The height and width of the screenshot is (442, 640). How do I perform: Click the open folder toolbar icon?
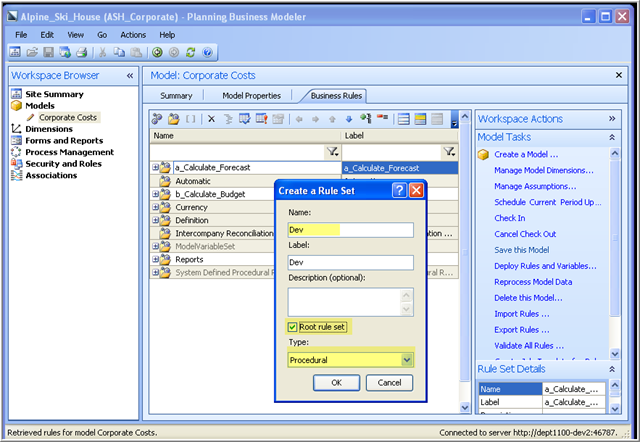coord(32,52)
